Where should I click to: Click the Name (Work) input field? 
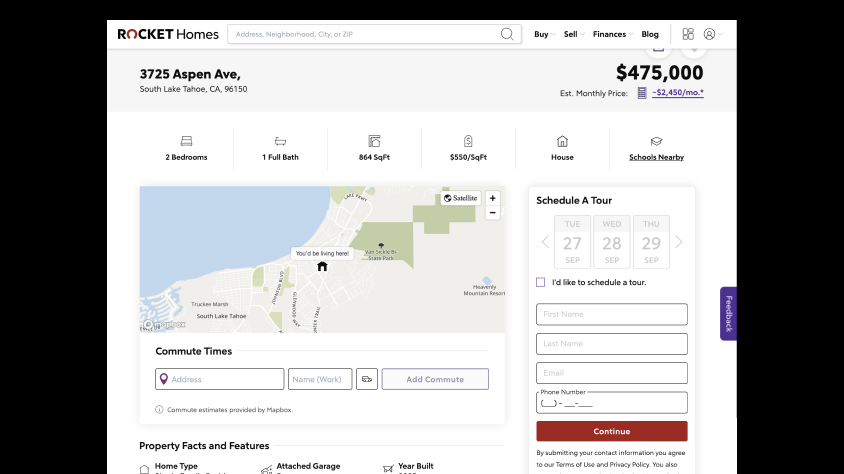click(x=320, y=379)
